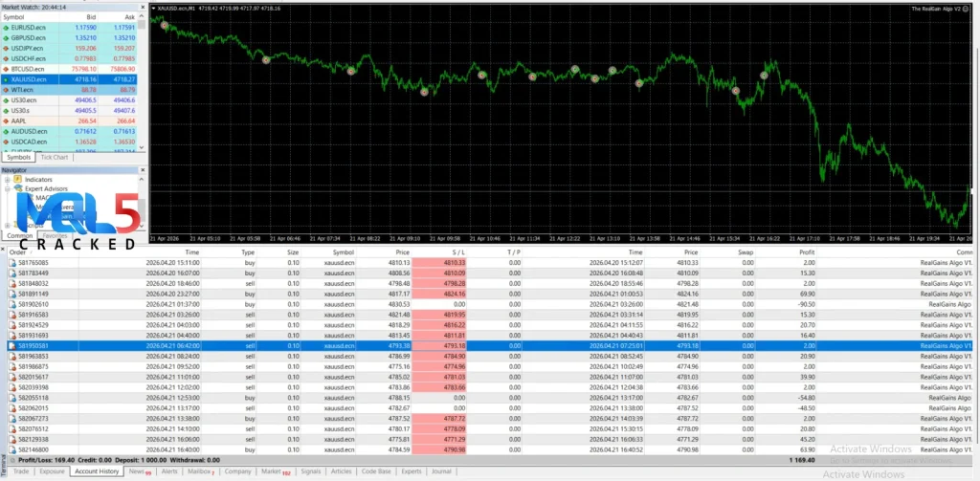Open the Exposure tab
Viewport: 980px width, 481px height.
52,471
